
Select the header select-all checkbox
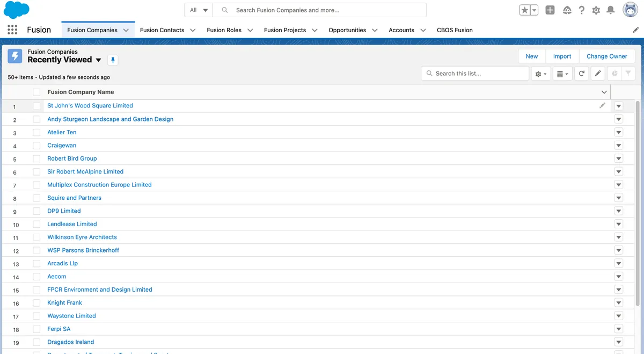pos(36,92)
